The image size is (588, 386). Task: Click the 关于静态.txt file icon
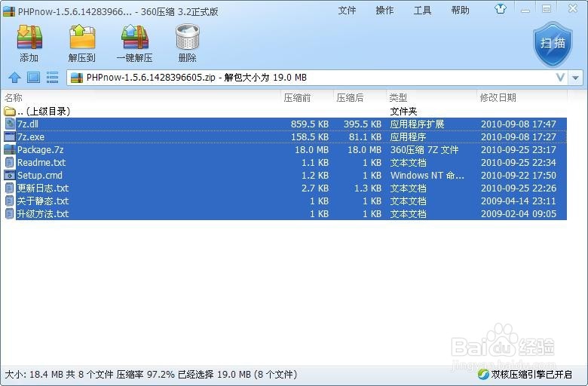(10, 201)
